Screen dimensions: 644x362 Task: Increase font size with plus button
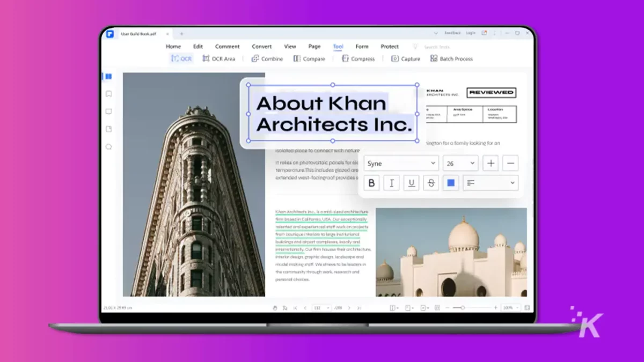coord(491,163)
